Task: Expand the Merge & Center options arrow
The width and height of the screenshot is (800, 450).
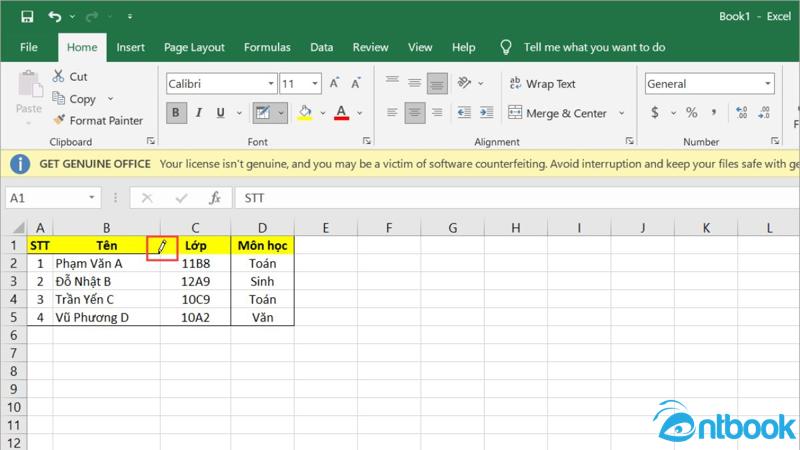Action: 621,113
